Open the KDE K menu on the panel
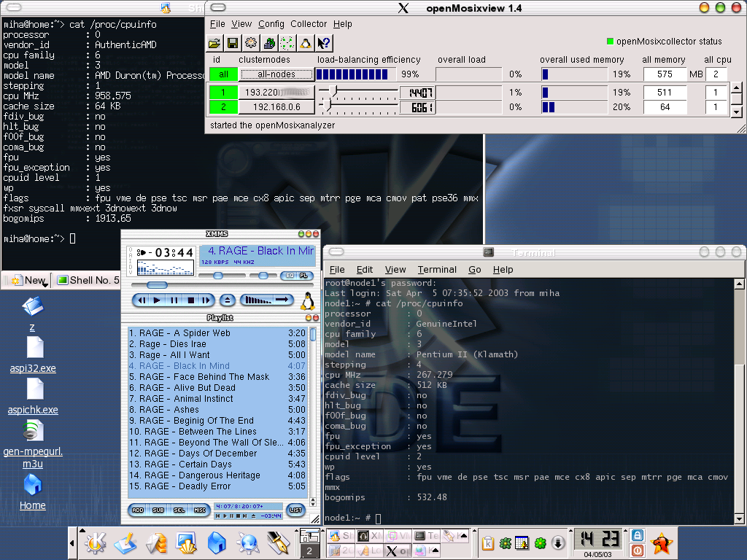747x560 pixels. pyautogui.click(x=94, y=542)
